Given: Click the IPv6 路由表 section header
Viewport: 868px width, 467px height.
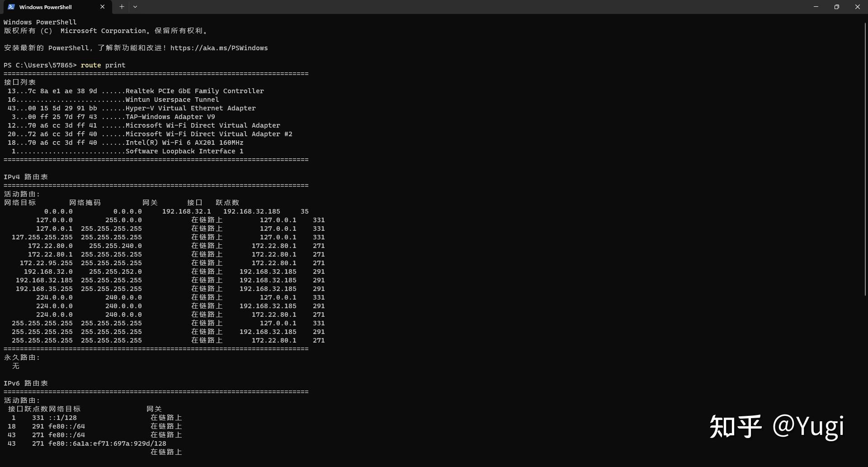Looking at the screenshot, I should click(25, 382).
